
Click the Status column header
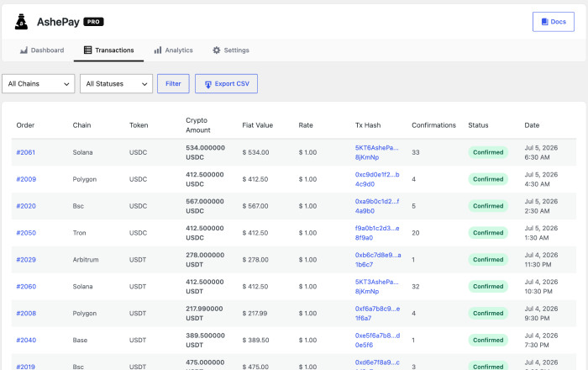[x=478, y=125]
